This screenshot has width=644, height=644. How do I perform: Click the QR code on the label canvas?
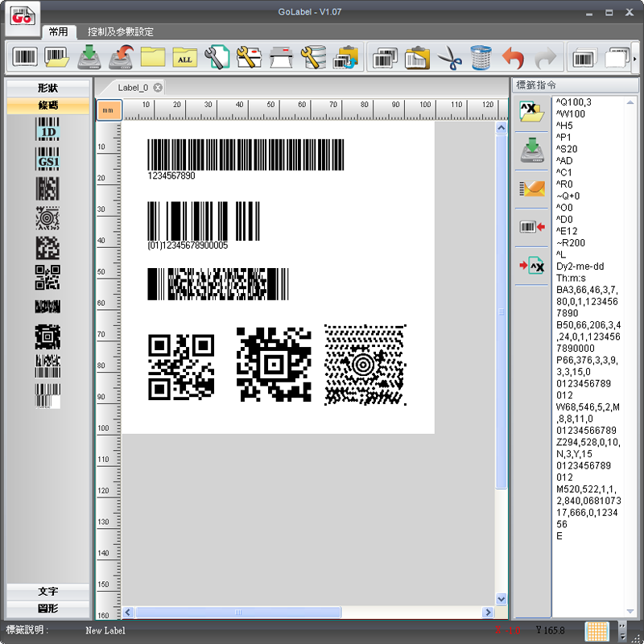point(182,367)
